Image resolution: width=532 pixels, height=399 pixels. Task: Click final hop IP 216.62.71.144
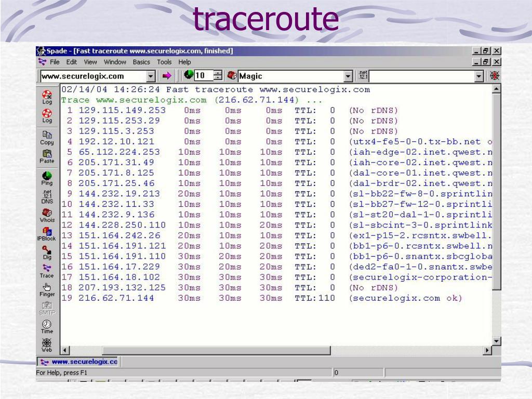(x=116, y=298)
